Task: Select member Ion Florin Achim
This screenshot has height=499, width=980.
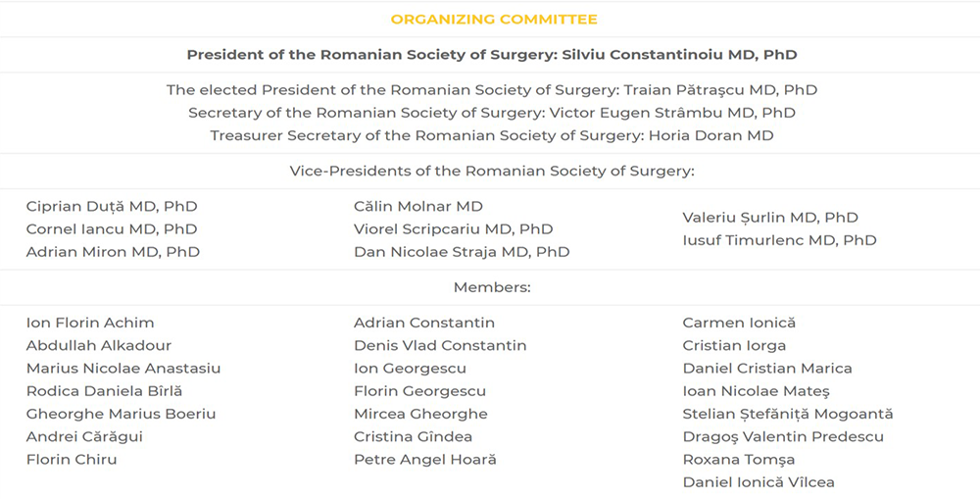Action: point(90,323)
